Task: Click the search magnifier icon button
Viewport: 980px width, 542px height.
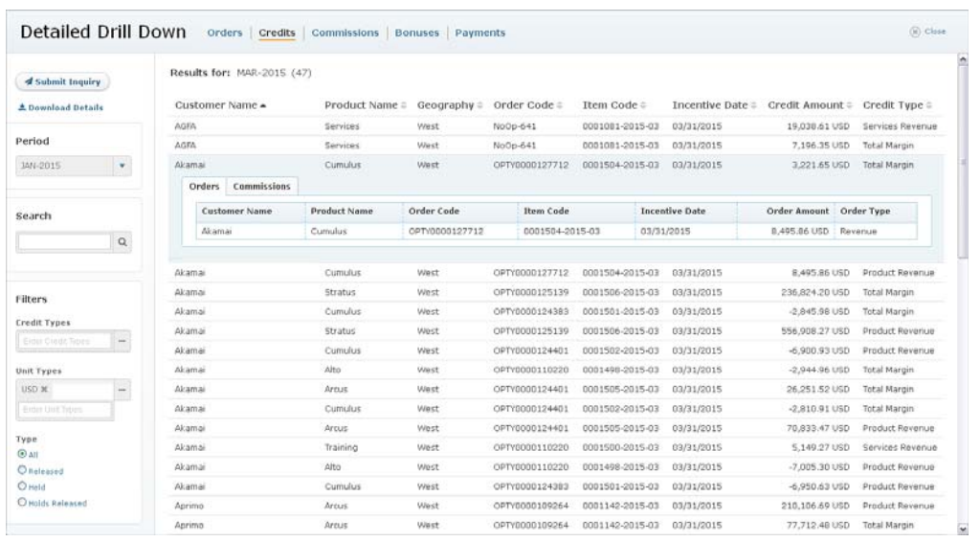Action: (x=122, y=242)
